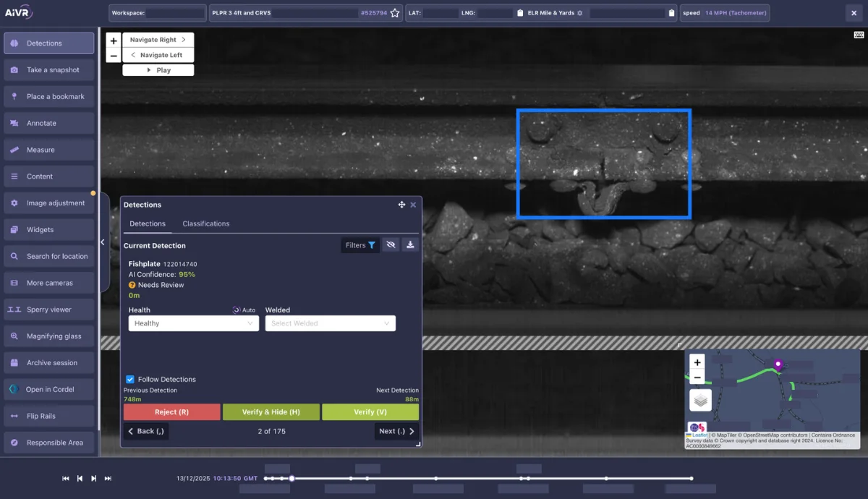
Task: Copy LAT/LNG coordinates clipboard icon
Action: (520, 13)
